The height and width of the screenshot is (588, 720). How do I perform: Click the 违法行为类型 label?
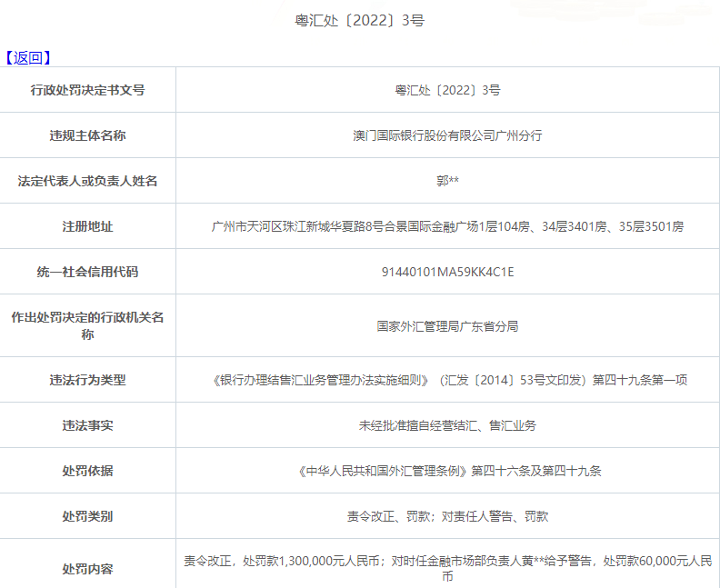click(x=87, y=380)
